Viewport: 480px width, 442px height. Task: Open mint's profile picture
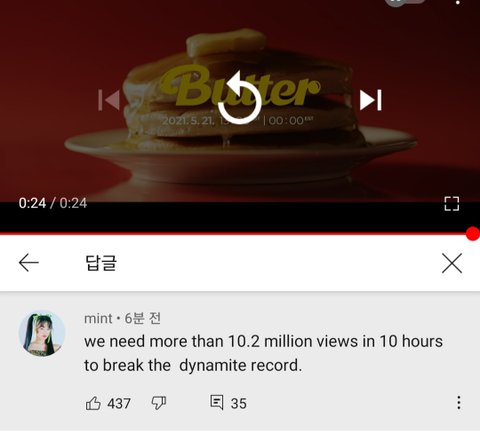point(42,334)
